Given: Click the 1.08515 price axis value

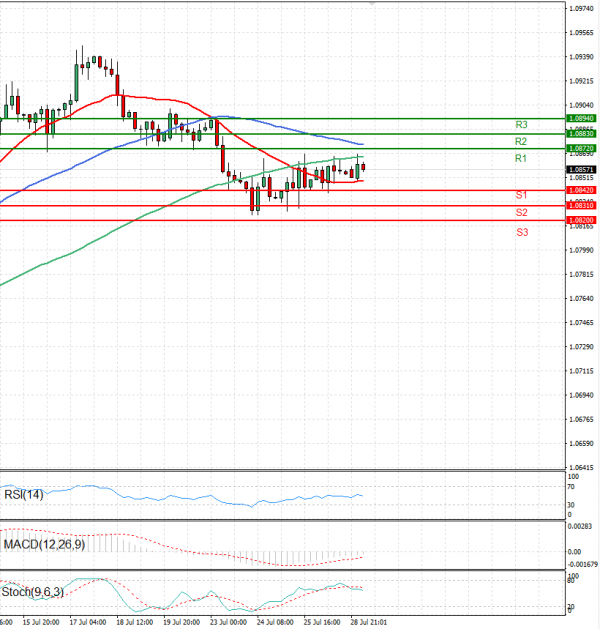Looking at the screenshot, I should 582,178.
